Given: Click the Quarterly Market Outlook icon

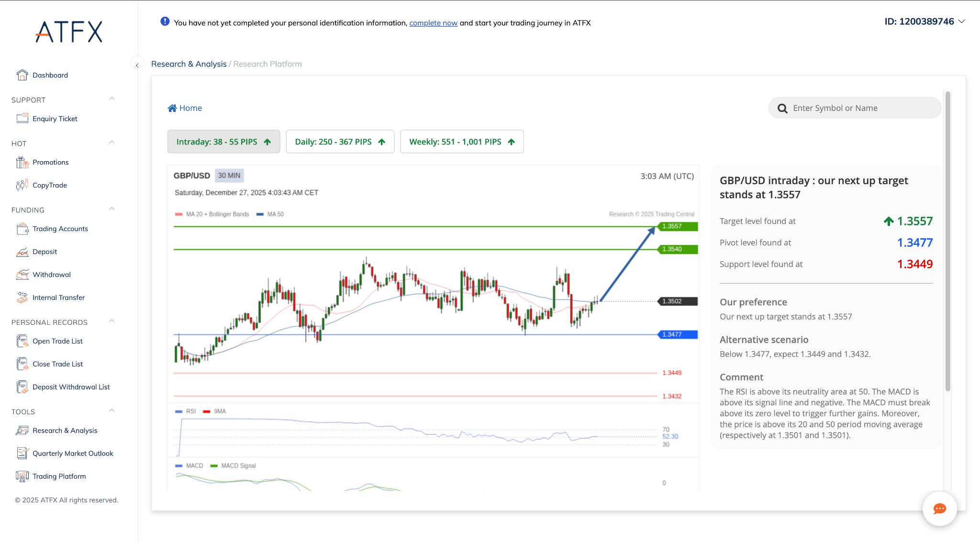Looking at the screenshot, I should (22, 454).
